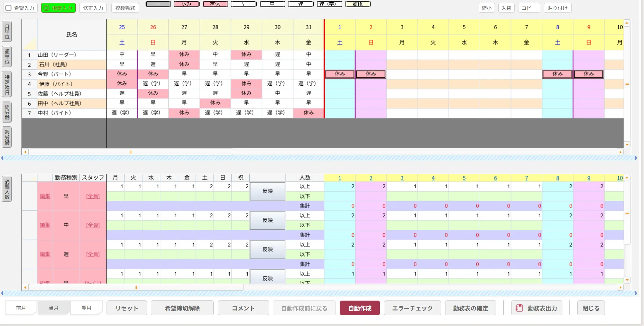Viewport: 644px width, 326px height.
Task: Select the 翌月 tab
Action: [x=86, y=308]
